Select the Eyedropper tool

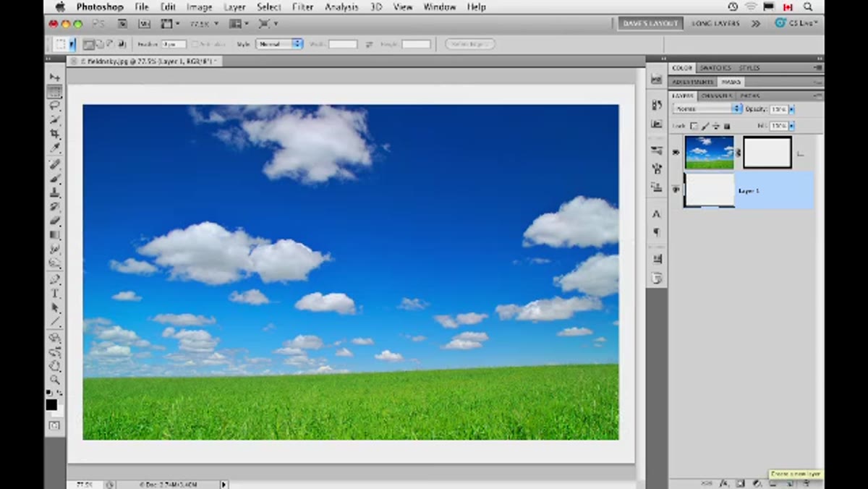(x=55, y=149)
